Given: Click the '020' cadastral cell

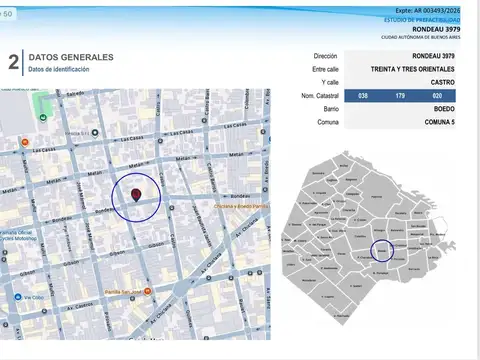Looking at the screenshot, I should click(437, 96).
